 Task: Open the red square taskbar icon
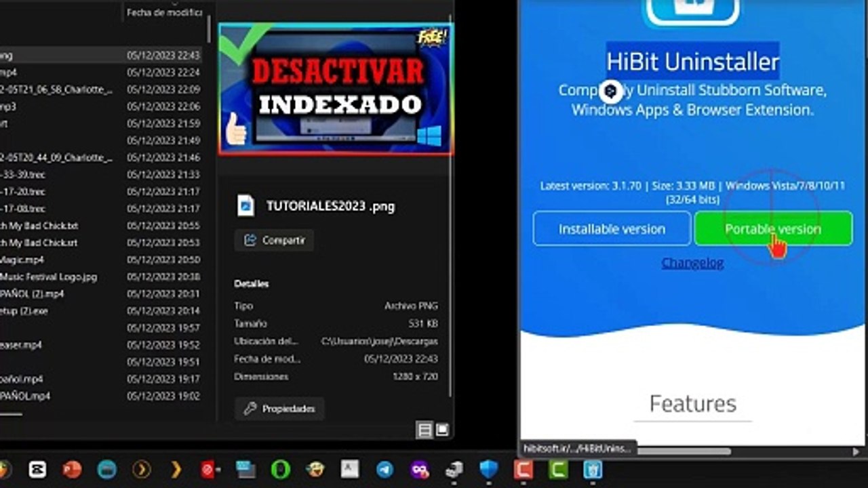(210, 469)
